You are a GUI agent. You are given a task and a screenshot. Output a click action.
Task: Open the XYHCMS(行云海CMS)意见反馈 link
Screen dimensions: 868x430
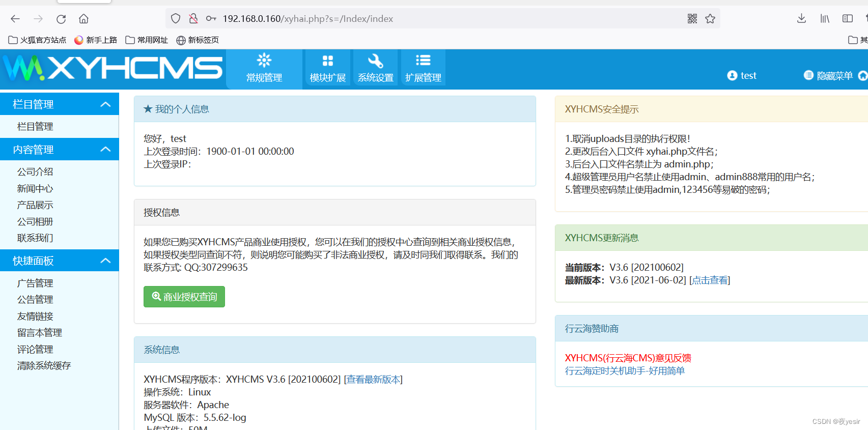tap(628, 358)
